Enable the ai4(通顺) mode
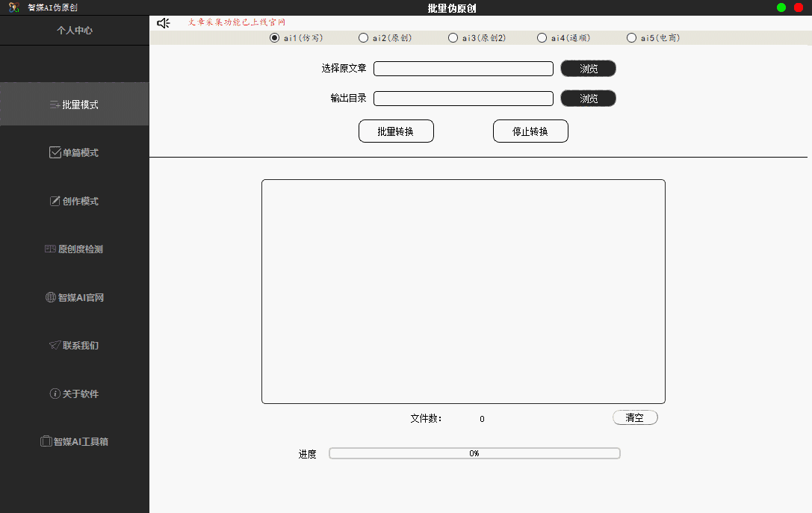Image resolution: width=812 pixels, height=513 pixels. (x=542, y=37)
